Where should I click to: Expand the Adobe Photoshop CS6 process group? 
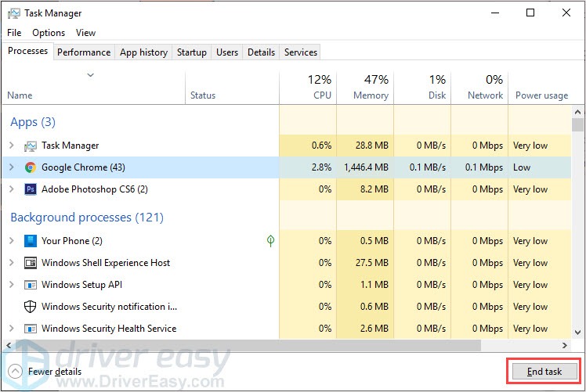(x=11, y=189)
